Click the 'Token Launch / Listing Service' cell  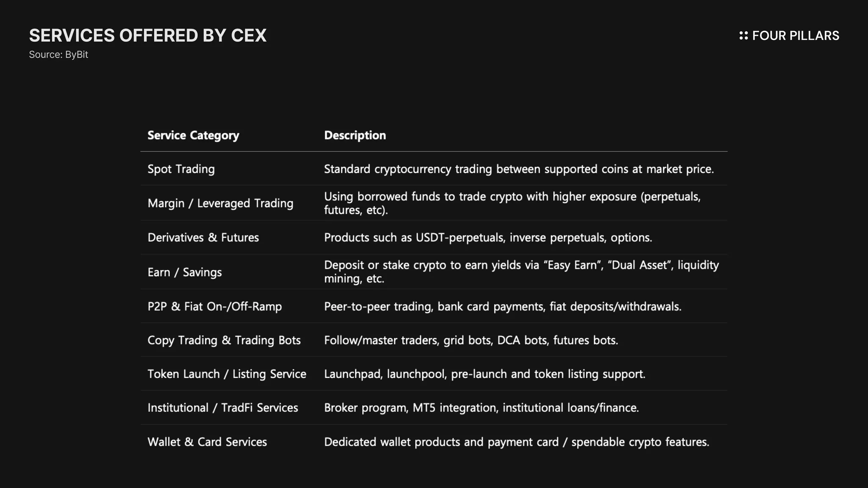click(227, 374)
